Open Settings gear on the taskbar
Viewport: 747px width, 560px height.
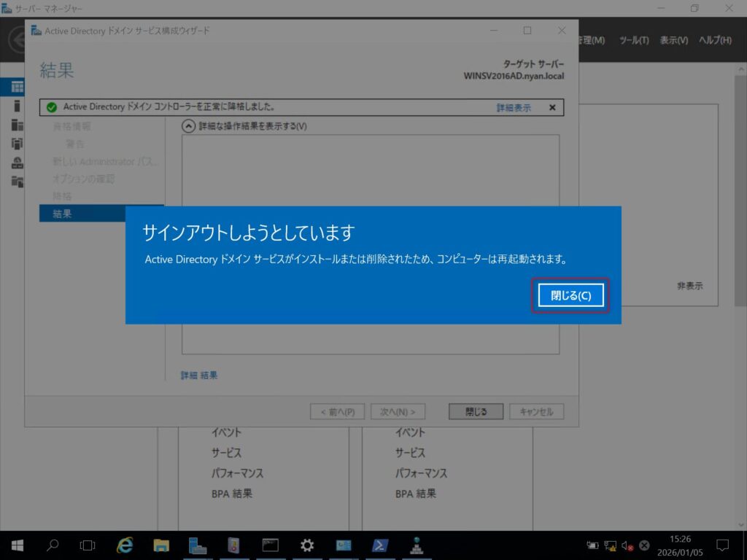point(307,545)
